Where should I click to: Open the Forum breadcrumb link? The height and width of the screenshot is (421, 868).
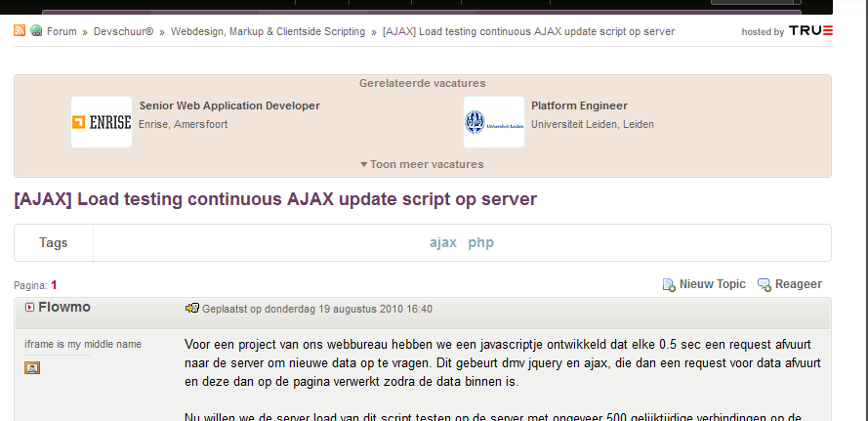point(62,31)
